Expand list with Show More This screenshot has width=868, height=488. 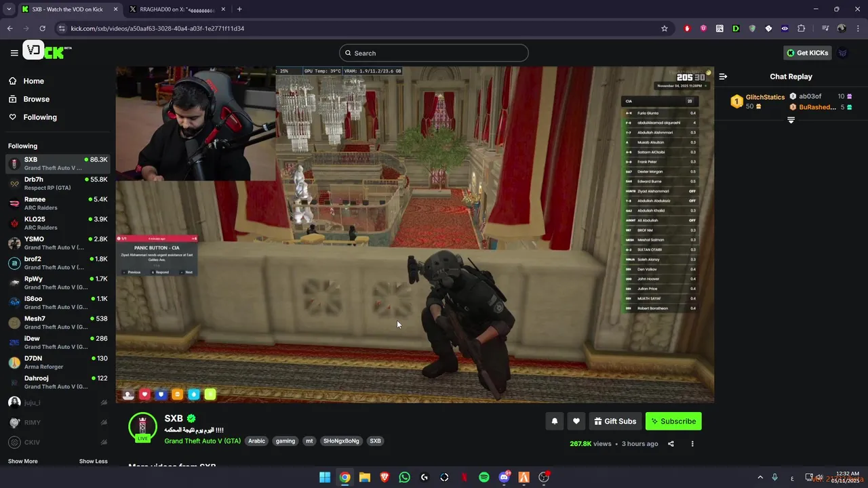[x=23, y=461]
